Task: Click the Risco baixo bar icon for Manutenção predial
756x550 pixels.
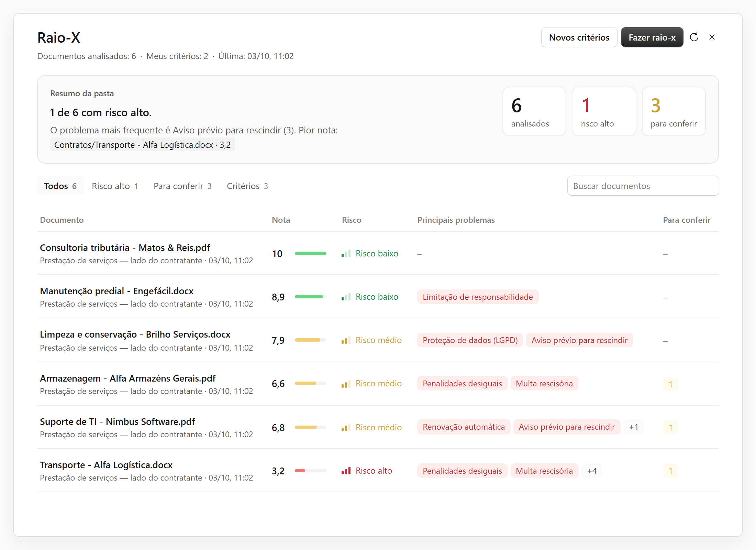Action: 346,297
